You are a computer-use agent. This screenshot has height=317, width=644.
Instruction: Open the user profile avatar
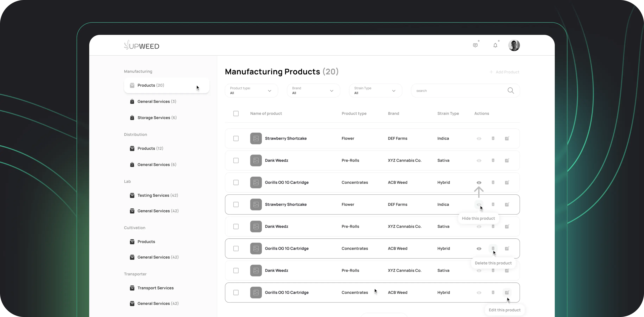514,45
